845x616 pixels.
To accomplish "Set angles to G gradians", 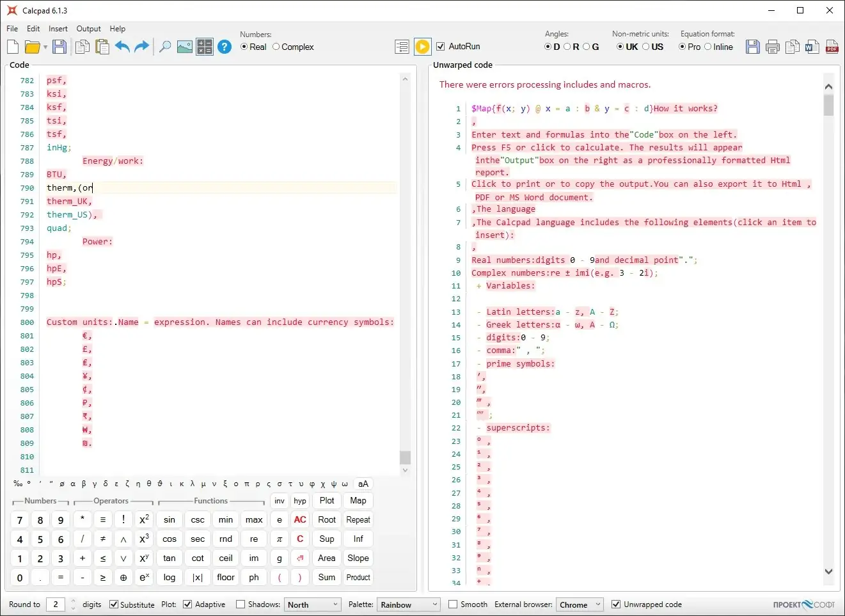I will pos(591,47).
